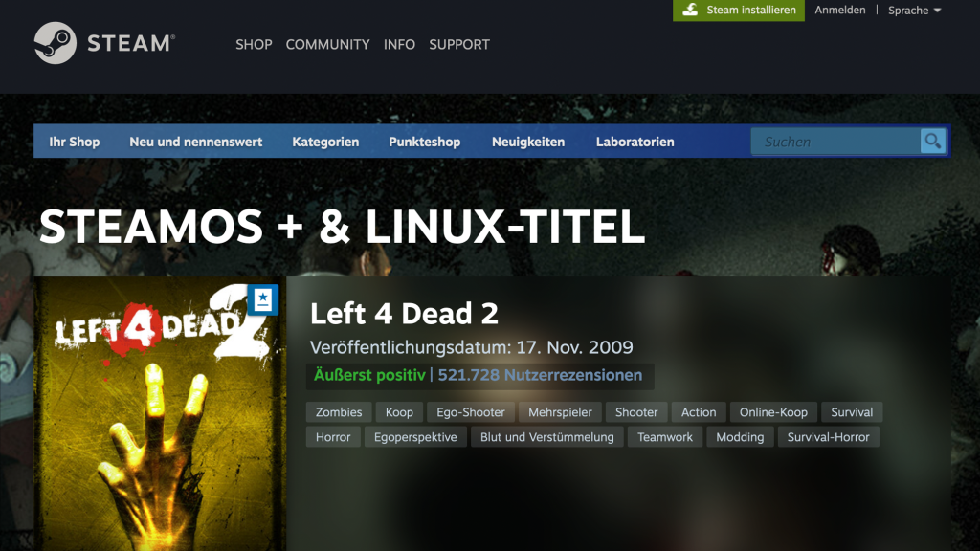Image resolution: width=980 pixels, height=551 pixels.
Task: Open the SUPPORT menu
Action: pyautogui.click(x=459, y=44)
